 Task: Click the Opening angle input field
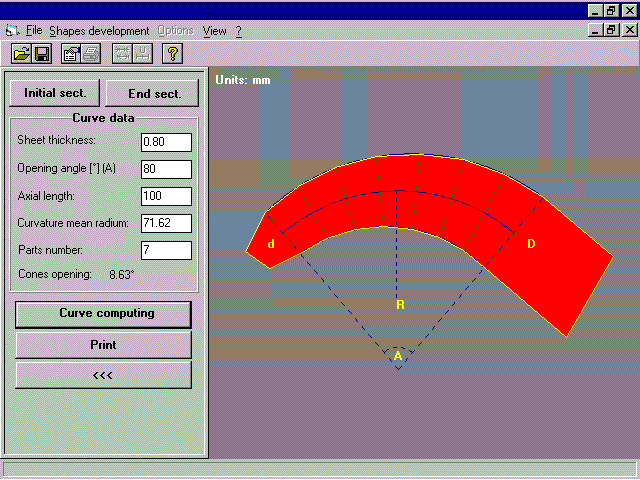click(166, 169)
